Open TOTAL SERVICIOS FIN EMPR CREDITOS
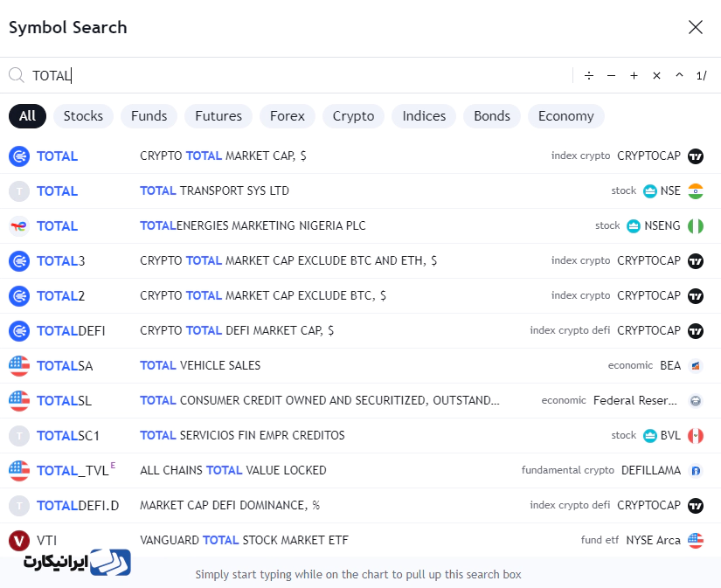Viewport: 721px width, 588px height. [x=242, y=435]
